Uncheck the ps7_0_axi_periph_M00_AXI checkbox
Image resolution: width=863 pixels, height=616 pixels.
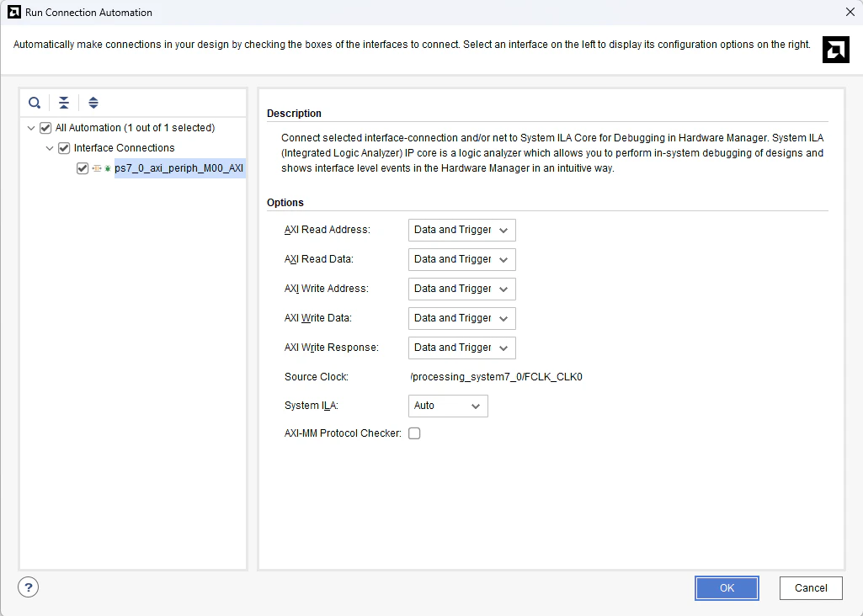pyautogui.click(x=82, y=168)
